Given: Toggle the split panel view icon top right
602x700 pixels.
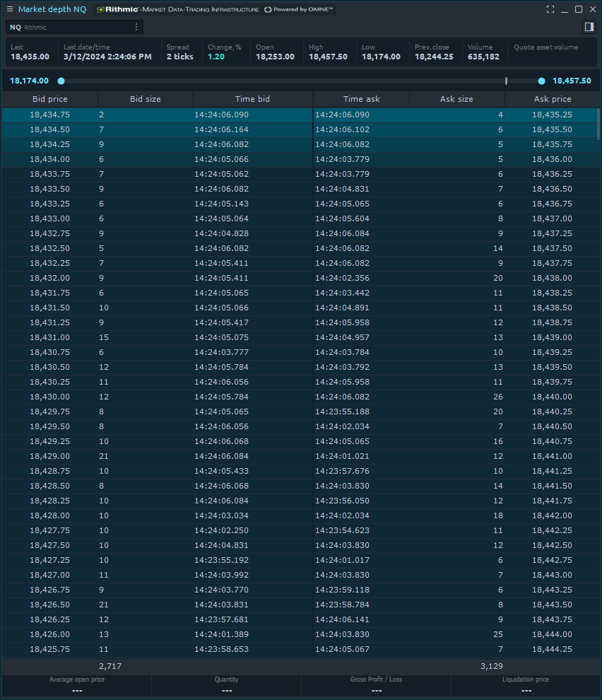Looking at the screenshot, I should [591, 26].
